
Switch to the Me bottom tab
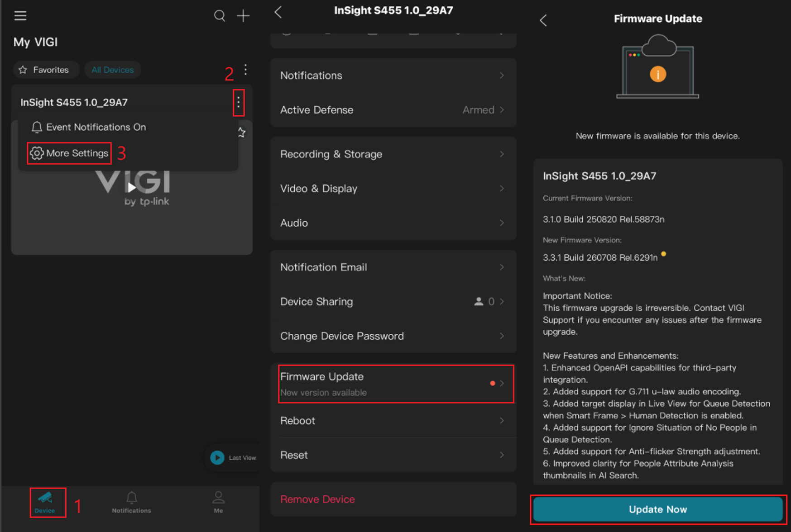coord(218,502)
